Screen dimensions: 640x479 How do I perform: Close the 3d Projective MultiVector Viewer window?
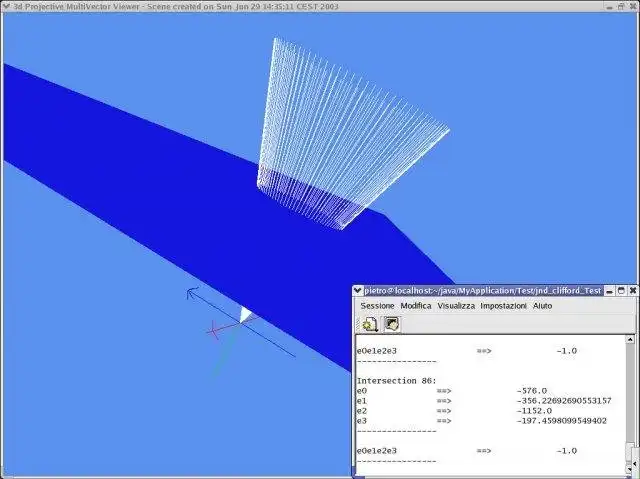coord(633,7)
